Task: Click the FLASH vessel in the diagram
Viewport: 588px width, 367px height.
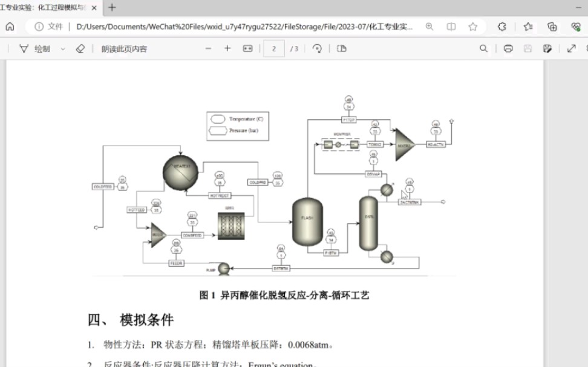Action: point(307,221)
